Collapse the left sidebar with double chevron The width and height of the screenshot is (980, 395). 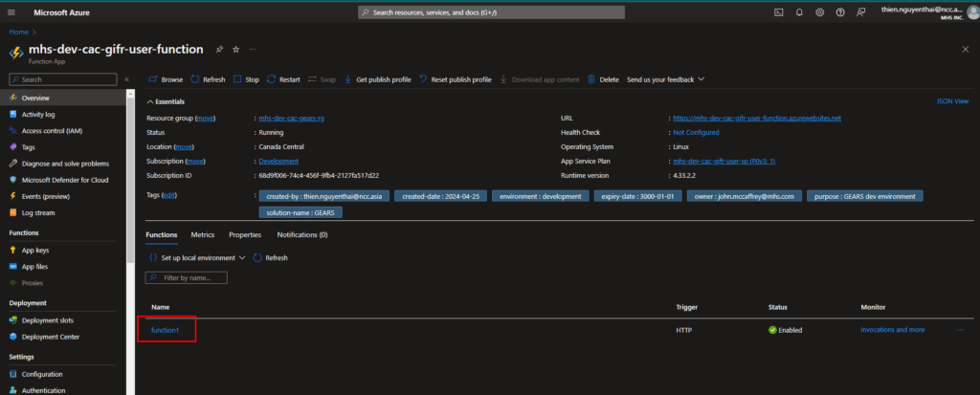(x=126, y=79)
